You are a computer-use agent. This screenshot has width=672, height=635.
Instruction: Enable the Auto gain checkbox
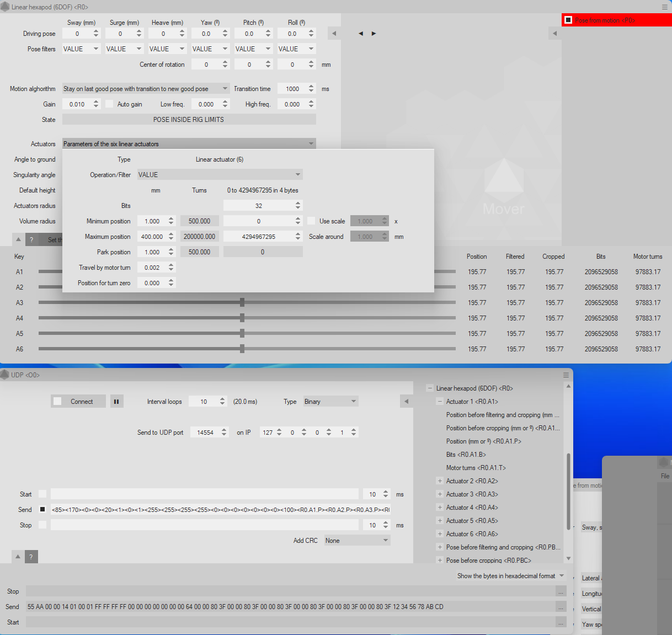coord(108,104)
